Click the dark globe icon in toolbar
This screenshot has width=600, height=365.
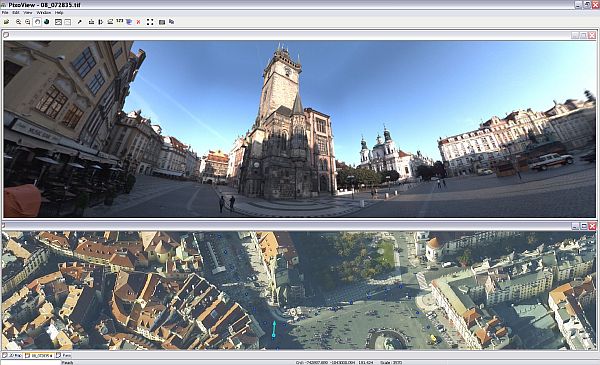pos(47,22)
